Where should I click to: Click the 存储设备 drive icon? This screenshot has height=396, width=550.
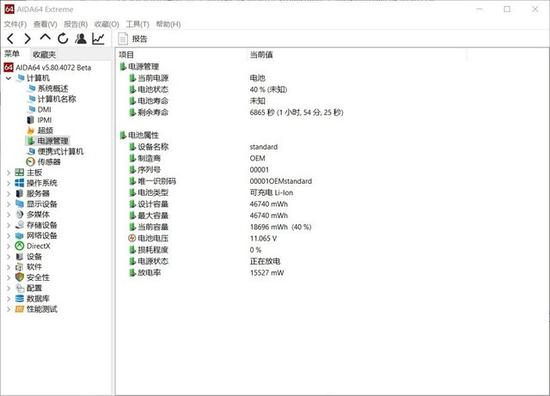tap(20, 225)
